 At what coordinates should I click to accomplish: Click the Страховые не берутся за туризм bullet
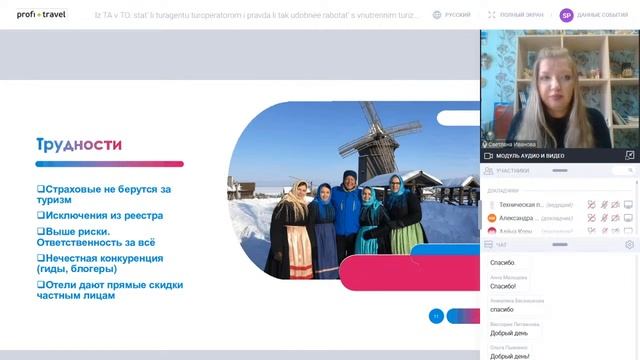[x=104, y=194]
